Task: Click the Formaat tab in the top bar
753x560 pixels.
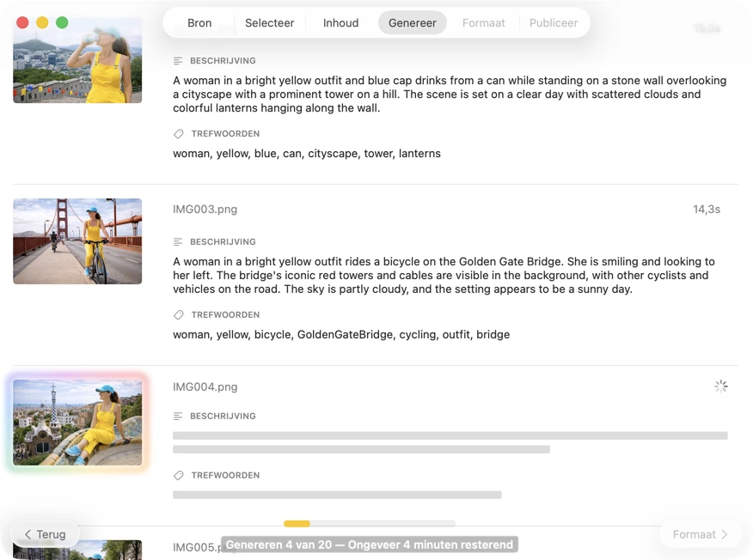Action: (483, 23)
